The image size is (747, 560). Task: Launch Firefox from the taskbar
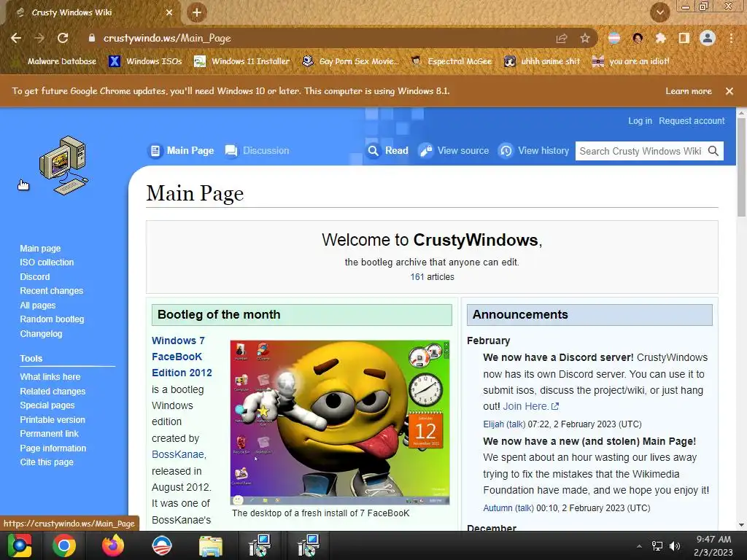[x=113, y=545]
